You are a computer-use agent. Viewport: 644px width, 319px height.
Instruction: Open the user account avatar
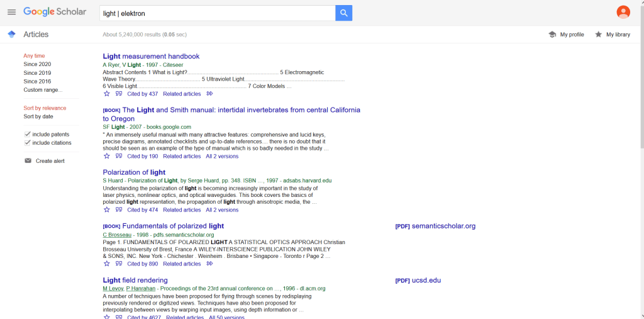pos(623,13)
